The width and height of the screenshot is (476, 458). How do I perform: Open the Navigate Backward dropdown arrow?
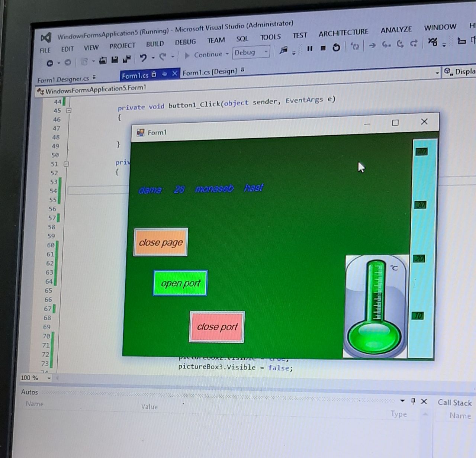58,63
